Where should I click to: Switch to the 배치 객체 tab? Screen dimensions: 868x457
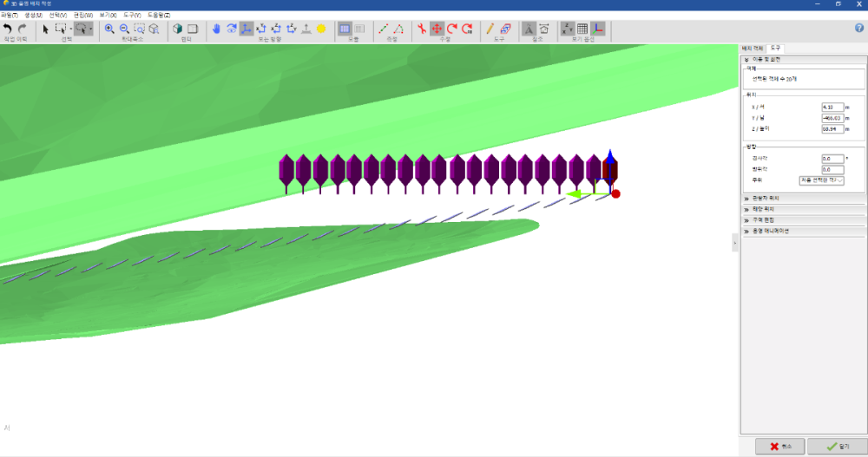752,48
